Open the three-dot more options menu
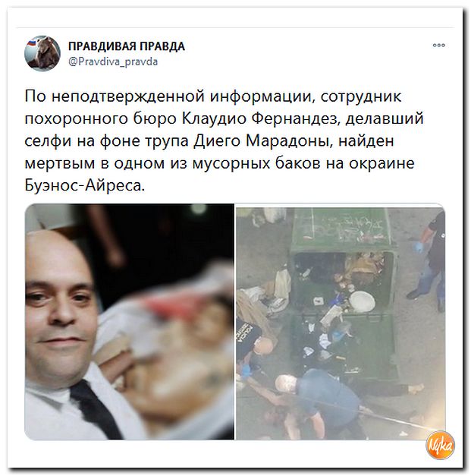The height and width of the screenshot is (476, 471). click(x=438, y=46)
